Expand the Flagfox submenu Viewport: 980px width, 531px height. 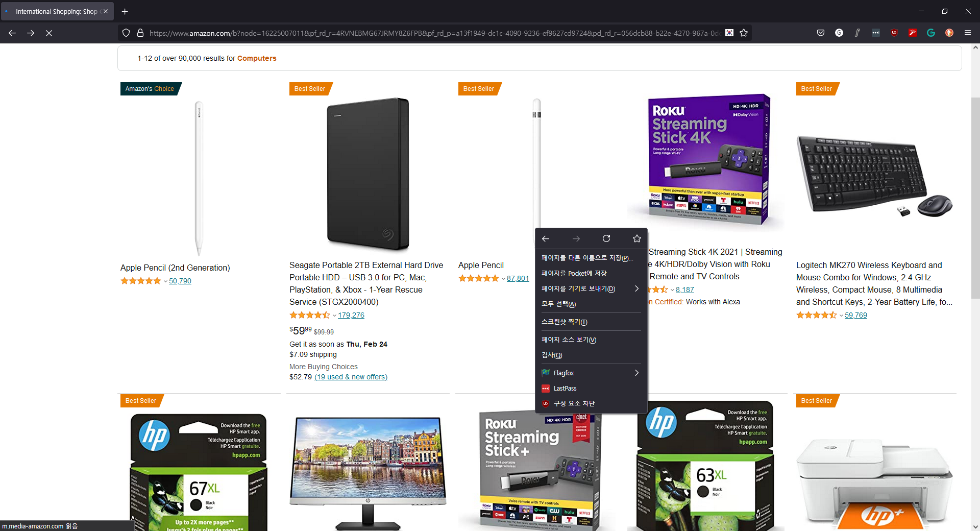click(x=591, y=373)
